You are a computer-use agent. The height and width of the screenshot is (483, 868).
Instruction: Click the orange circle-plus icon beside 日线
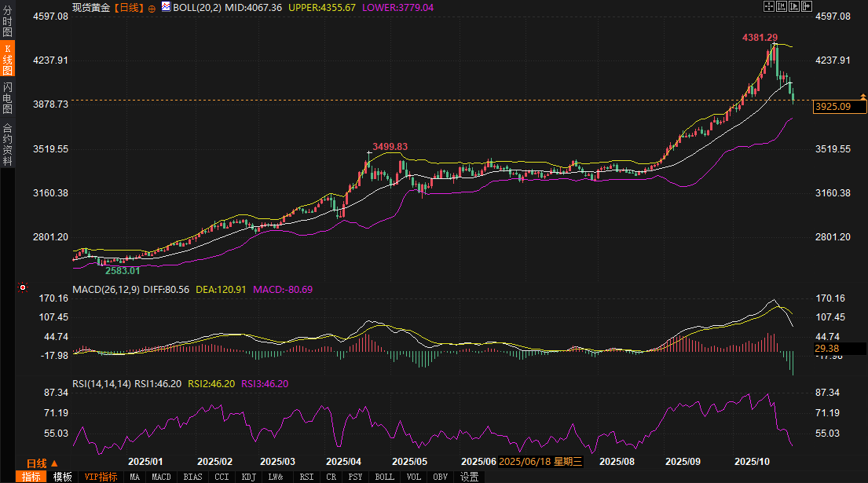[152, 7]
